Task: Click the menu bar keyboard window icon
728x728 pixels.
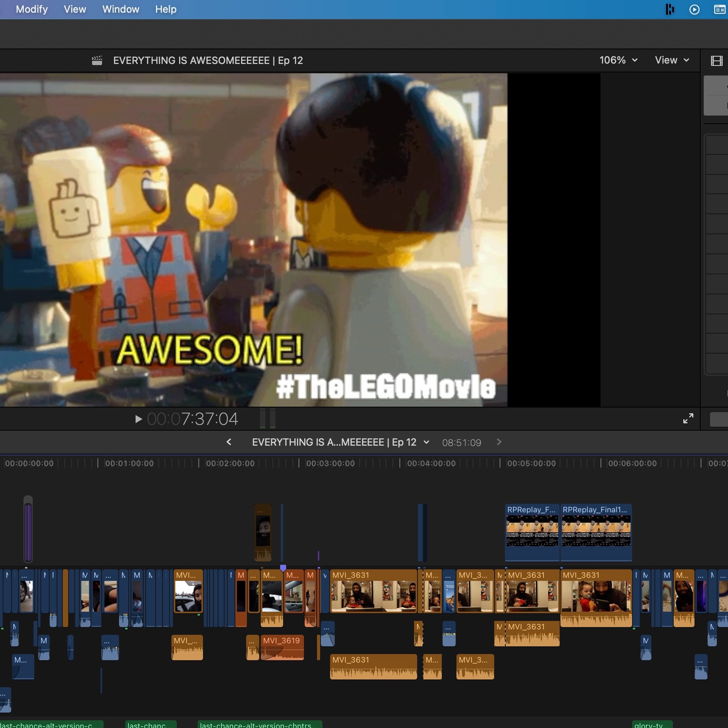Action: pos(720,9)
